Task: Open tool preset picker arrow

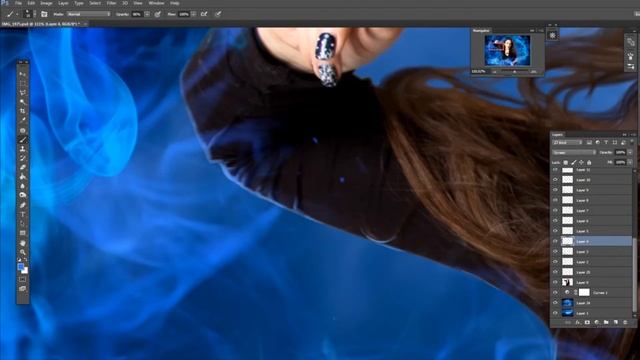Action: 17,14
